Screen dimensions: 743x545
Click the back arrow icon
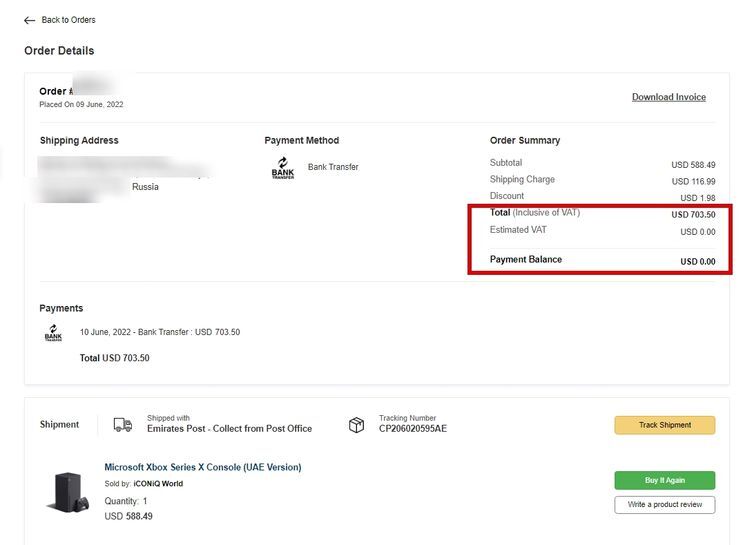pos(30,20)
